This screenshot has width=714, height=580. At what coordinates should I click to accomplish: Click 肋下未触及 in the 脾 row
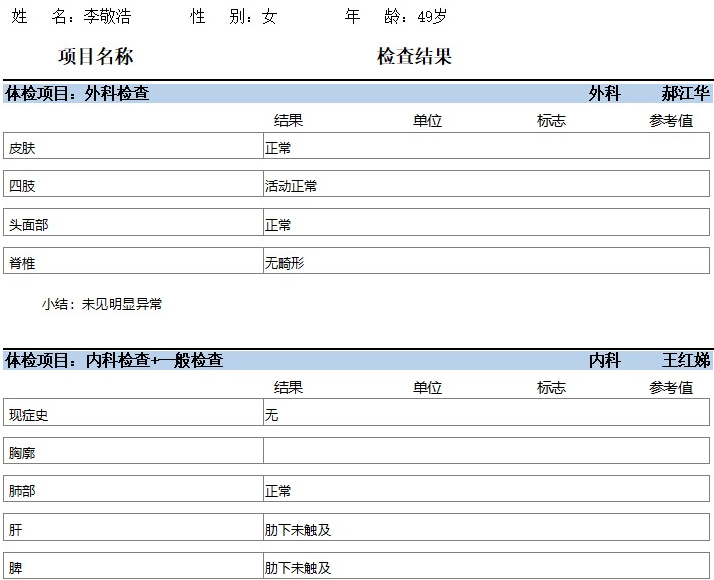(298, 568)
